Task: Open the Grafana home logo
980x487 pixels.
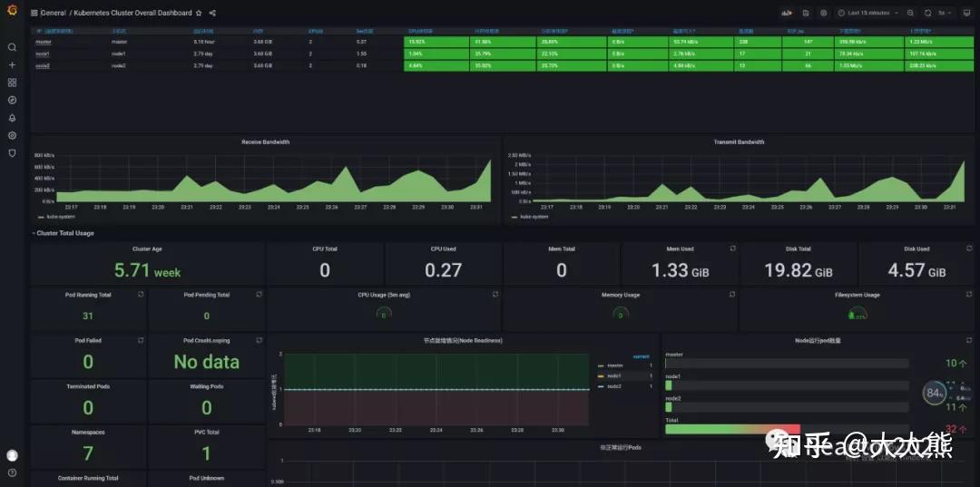Action: [x=12, y=9]
